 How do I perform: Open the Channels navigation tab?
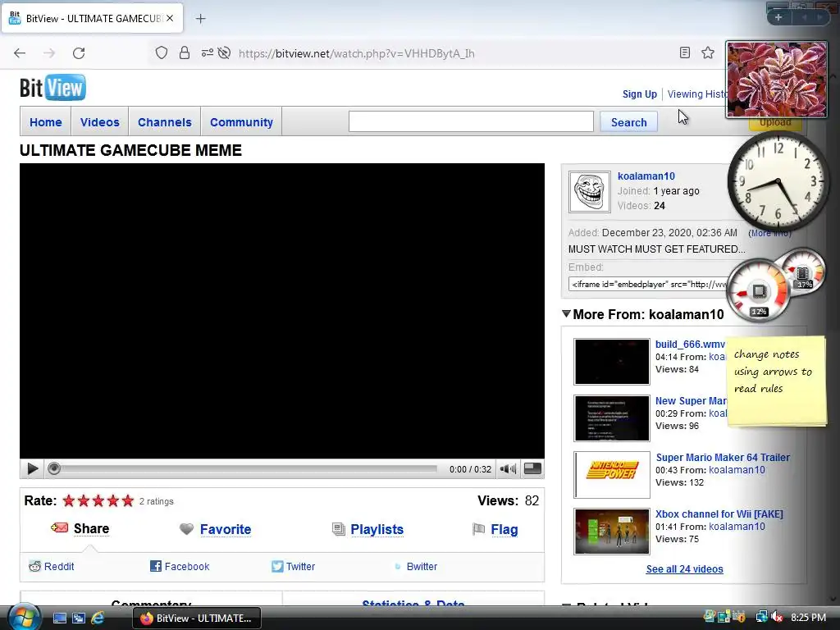coord(164,122)
